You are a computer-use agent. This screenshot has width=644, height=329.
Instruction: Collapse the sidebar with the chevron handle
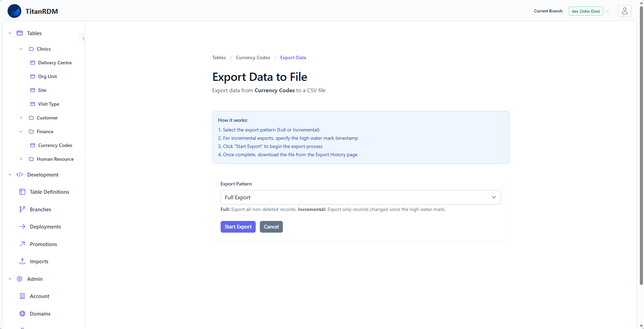click(83, 39)
